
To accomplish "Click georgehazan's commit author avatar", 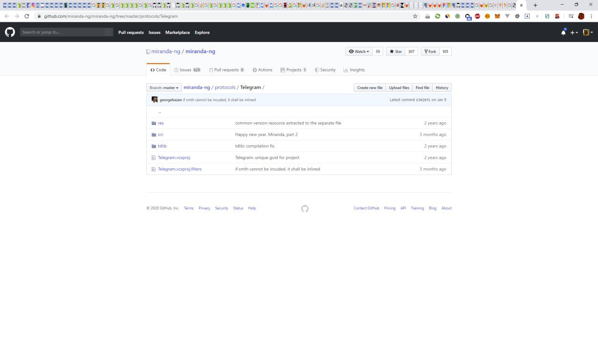I will coord(155,99).
